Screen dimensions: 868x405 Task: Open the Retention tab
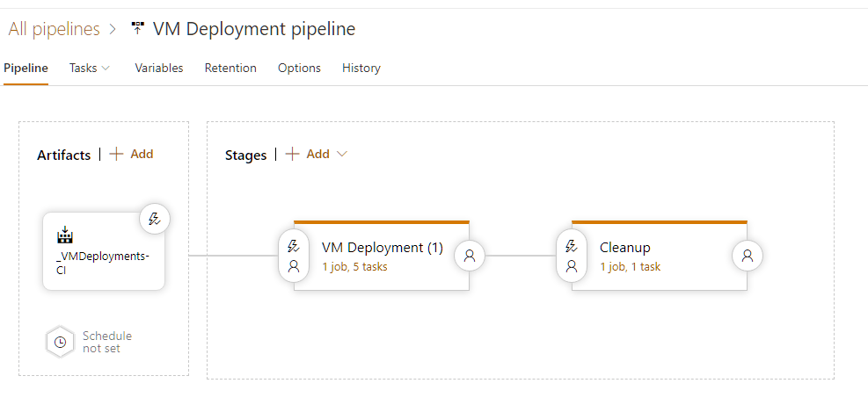tap(230, 68)
